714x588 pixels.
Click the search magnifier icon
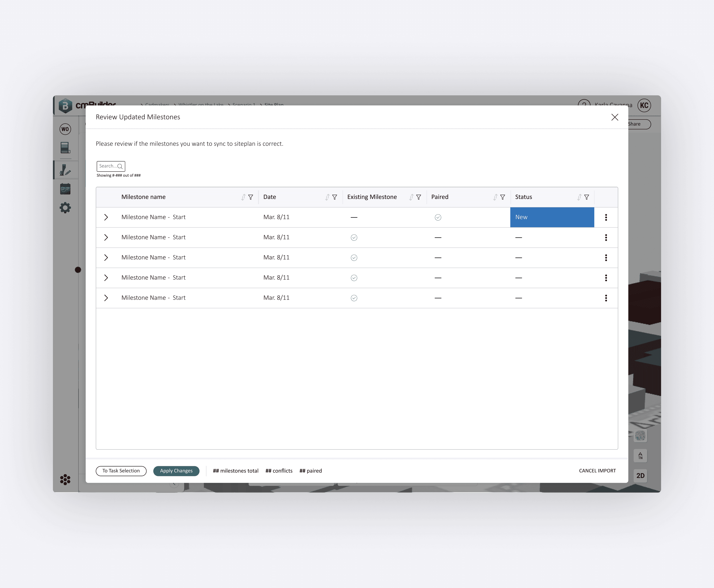point(120,166)
